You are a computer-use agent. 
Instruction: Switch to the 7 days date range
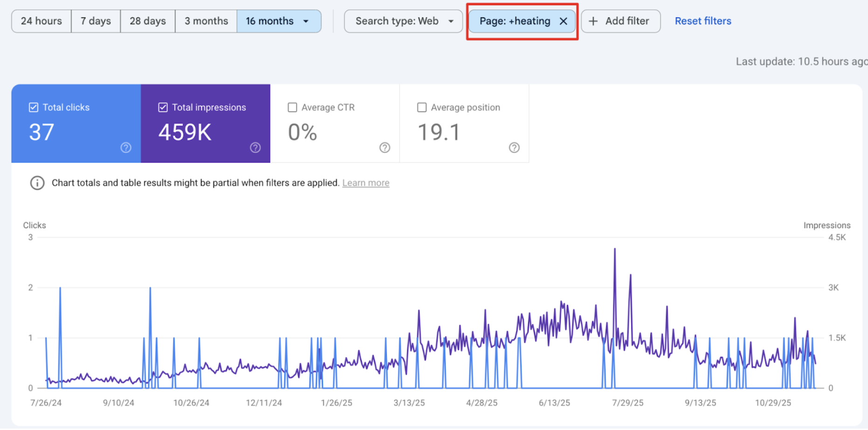point(96,21)
